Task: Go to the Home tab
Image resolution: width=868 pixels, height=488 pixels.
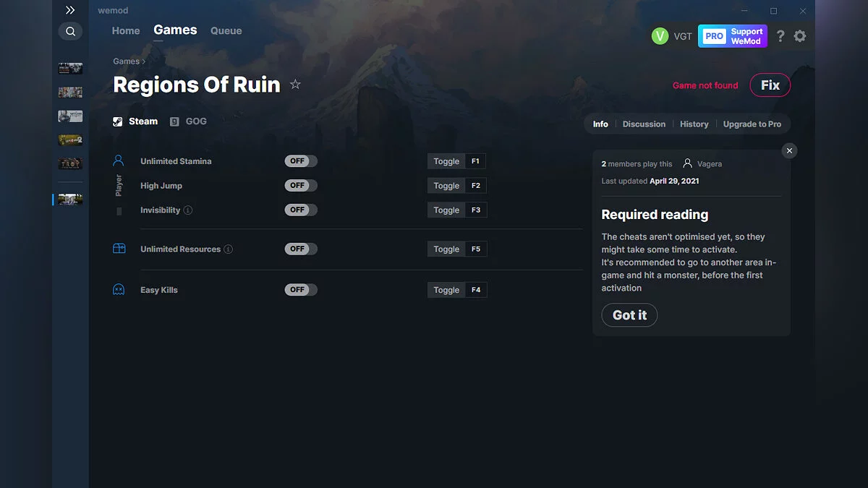Action: [x=126, y=31]
